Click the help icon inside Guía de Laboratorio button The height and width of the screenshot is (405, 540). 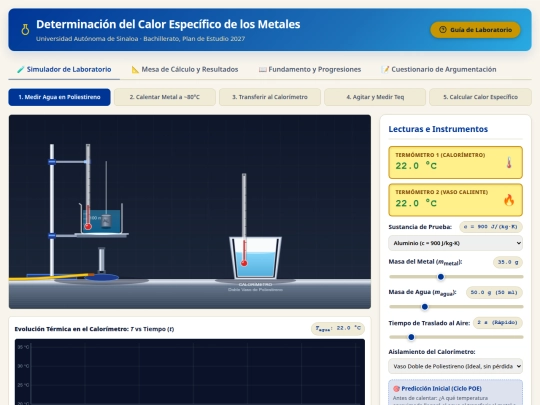point(443,30)
